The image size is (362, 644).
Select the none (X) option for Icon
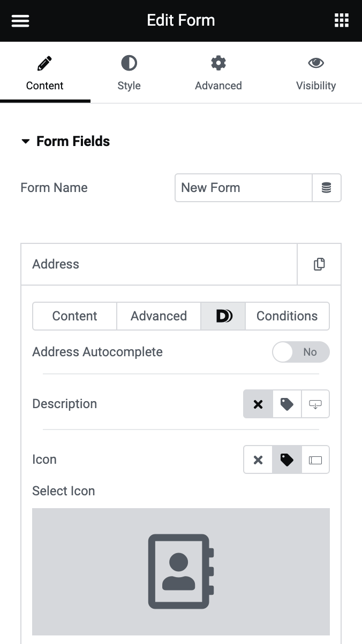click(258, 459)
